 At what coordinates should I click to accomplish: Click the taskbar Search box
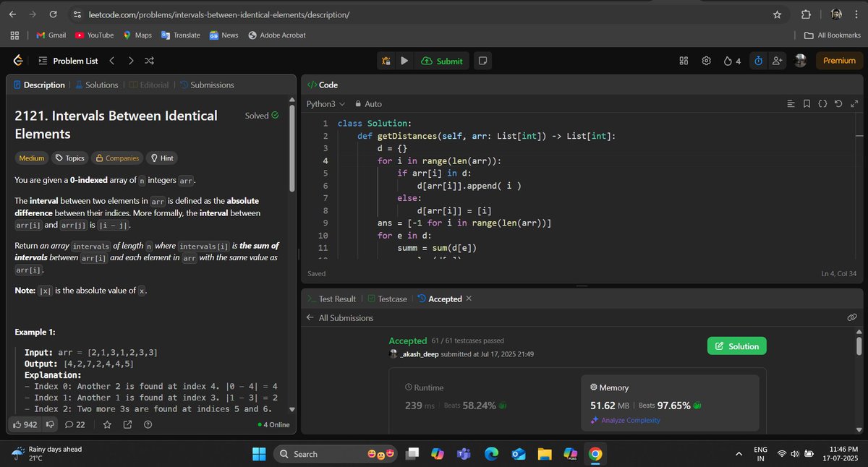click(x=336, y=454)
